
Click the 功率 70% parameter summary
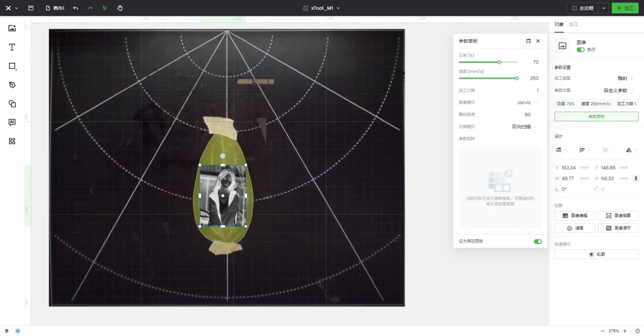pos(565,104)
